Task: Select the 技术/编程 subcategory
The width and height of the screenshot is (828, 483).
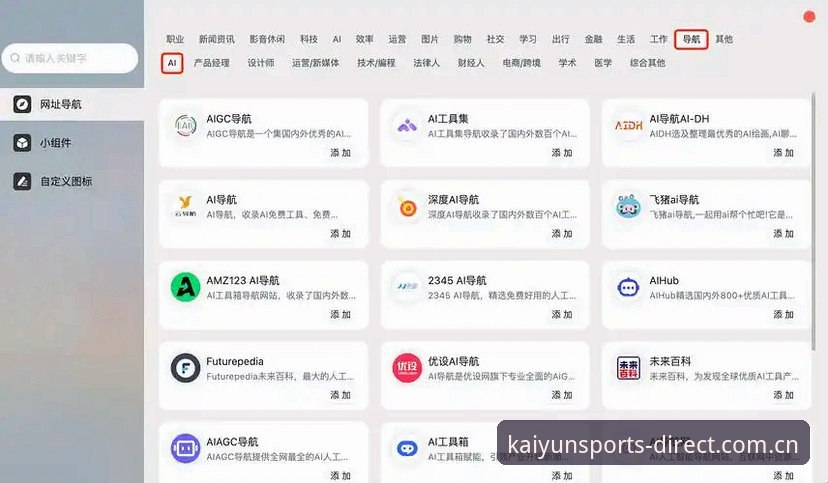Action: tap(377, 63)
